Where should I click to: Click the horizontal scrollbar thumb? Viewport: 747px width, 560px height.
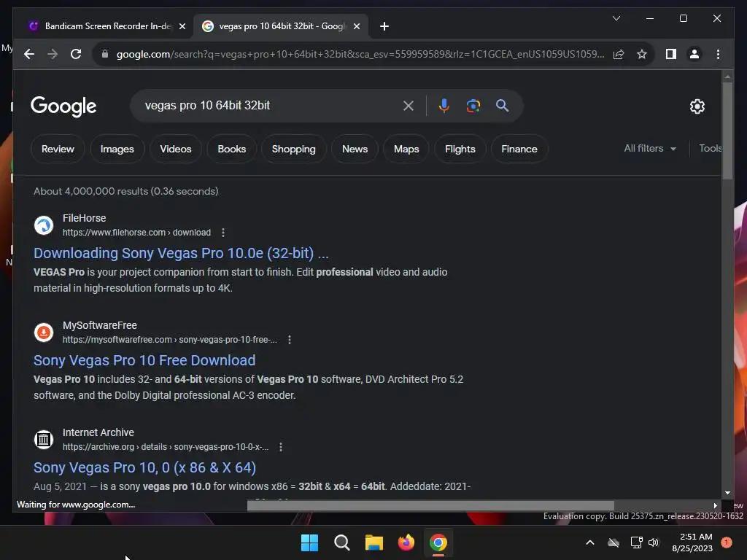(430, 505)
